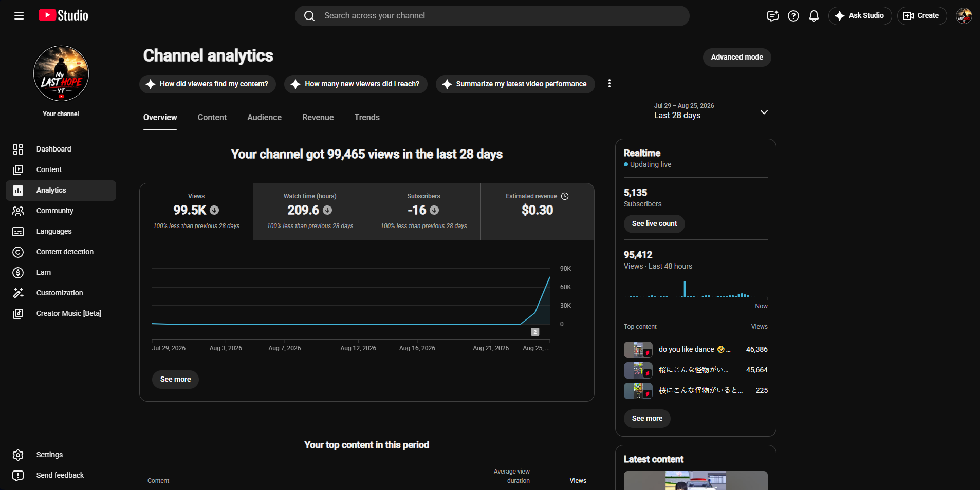Click 'Summarize my latest video performance' chip
This screenshot has width=980, height=490.
515,84
